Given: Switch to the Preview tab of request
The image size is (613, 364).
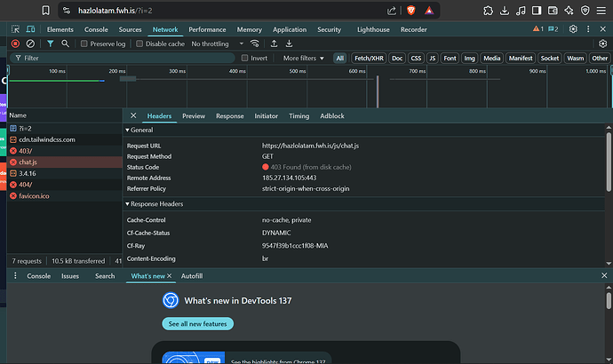Looking at the screenshot, I should pyautogui.click(x=194, y=116).
